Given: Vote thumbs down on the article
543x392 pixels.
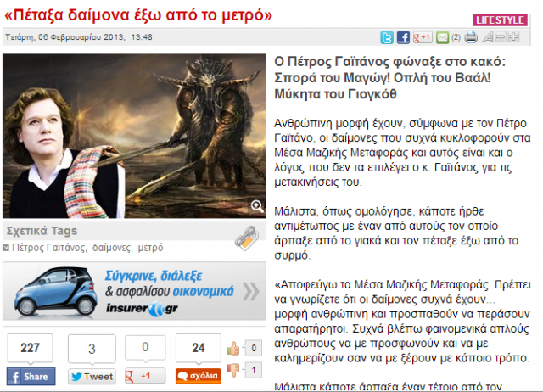Looking at the screenshot, I should coord(233,370).
